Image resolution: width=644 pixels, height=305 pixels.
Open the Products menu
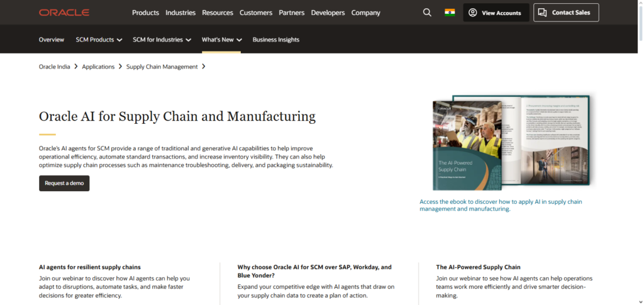point(145,13)
